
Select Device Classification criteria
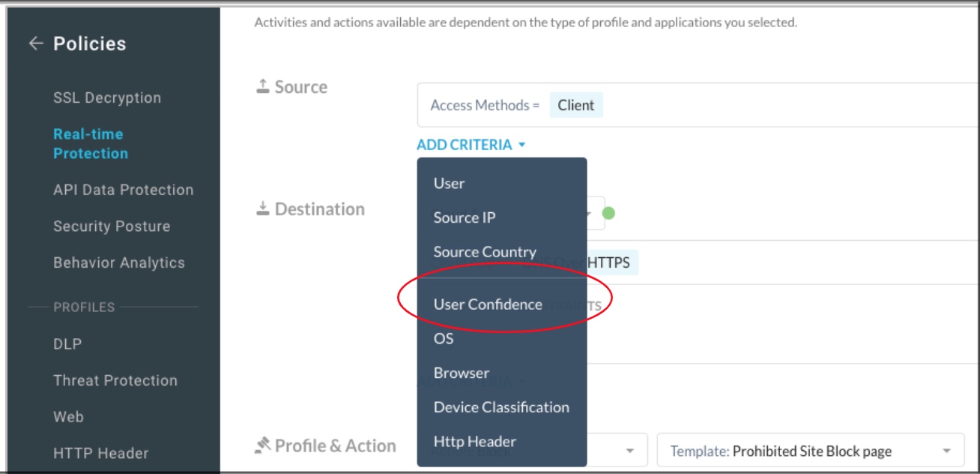(x=502, y=407)
